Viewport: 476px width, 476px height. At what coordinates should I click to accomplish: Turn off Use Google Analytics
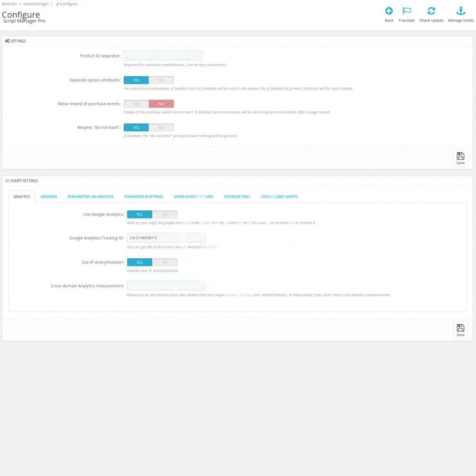point(164,215)
